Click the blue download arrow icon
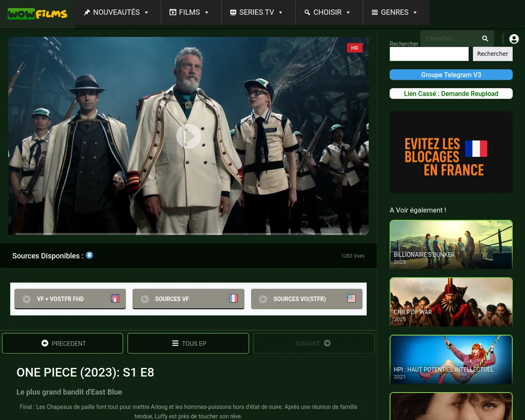The width and height of the screenshot is (525, 420). [x=89, y=255]
